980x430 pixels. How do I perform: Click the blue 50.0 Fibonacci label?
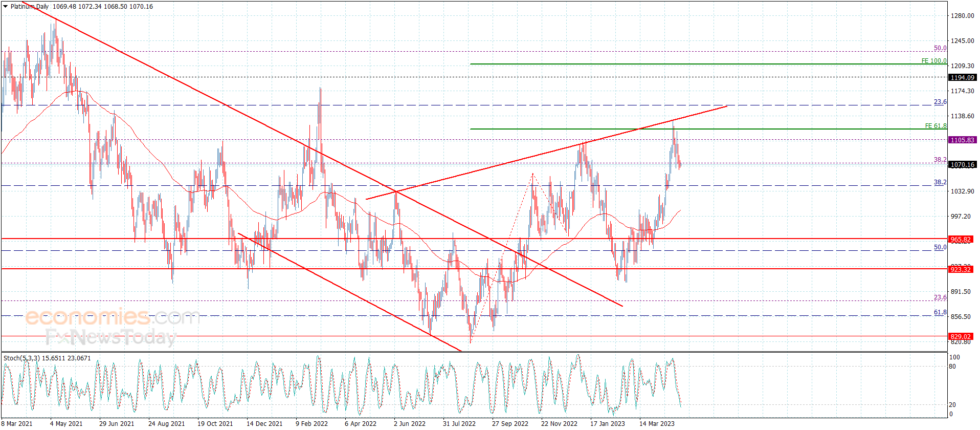[x=940, y=247]
